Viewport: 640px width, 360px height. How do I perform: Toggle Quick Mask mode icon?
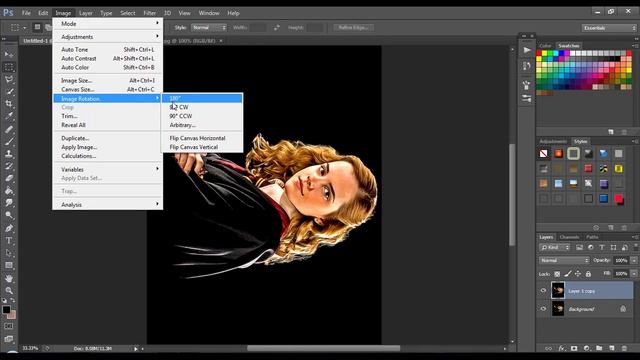point(9,327)
